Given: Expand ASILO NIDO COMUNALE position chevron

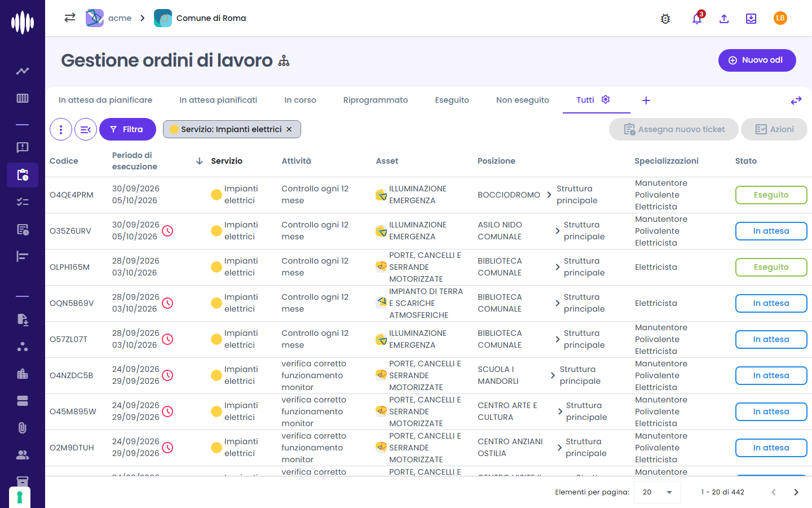Looking at the screenshot, I should click(x=557, y=231).
